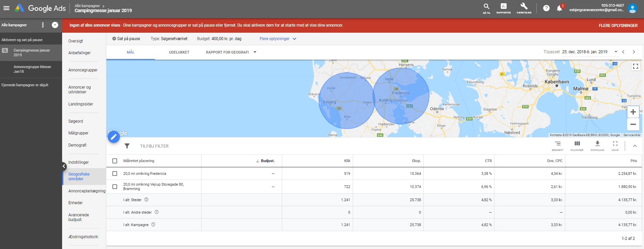Click 'Fjernede kampagner er skjult'
Screen dimensions: 644x249
point(25,85)
